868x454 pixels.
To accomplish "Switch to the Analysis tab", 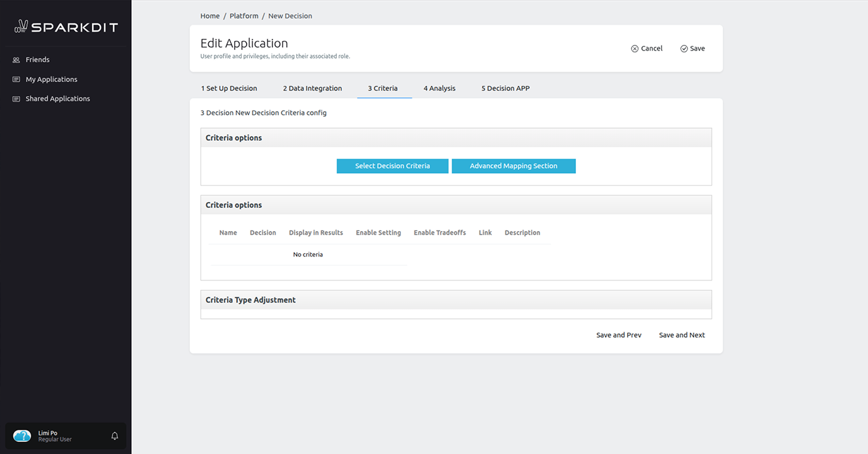I will [439, 88].
